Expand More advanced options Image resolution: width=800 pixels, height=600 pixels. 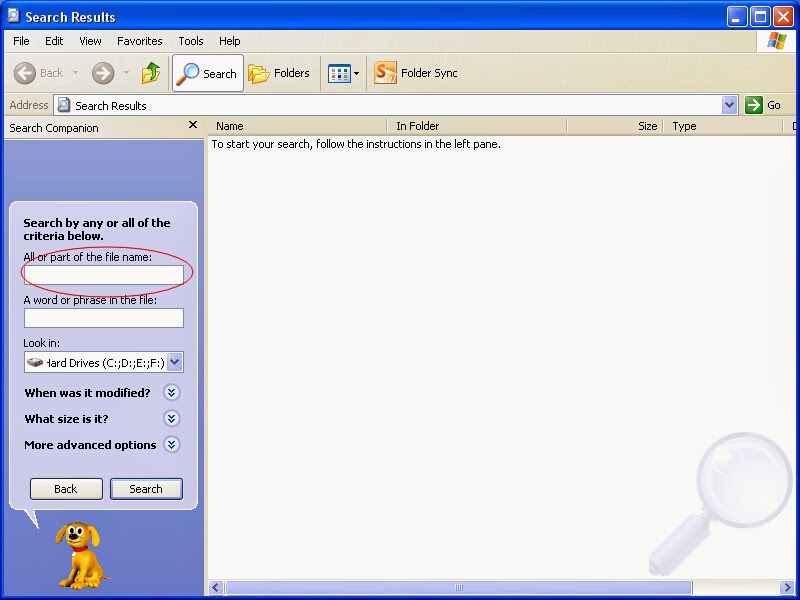coord(170,445)
